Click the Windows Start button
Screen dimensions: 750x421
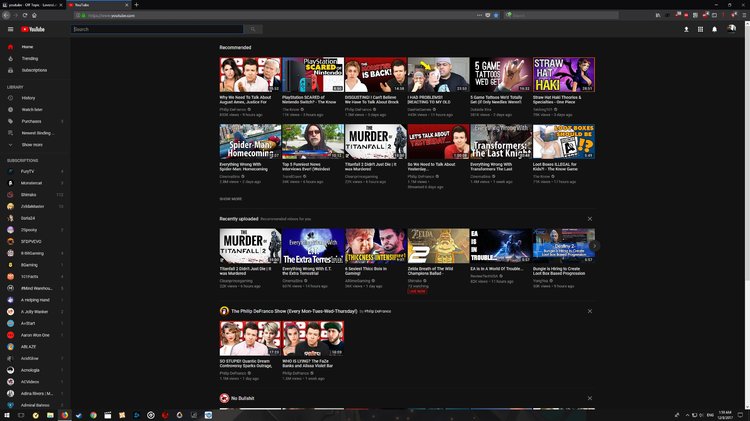pyautogui.click(x=7, y=415)
